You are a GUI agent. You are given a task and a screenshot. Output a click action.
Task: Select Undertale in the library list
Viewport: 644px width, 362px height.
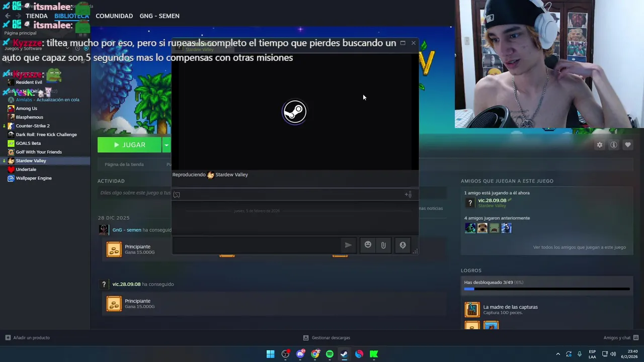click(26, 169)
